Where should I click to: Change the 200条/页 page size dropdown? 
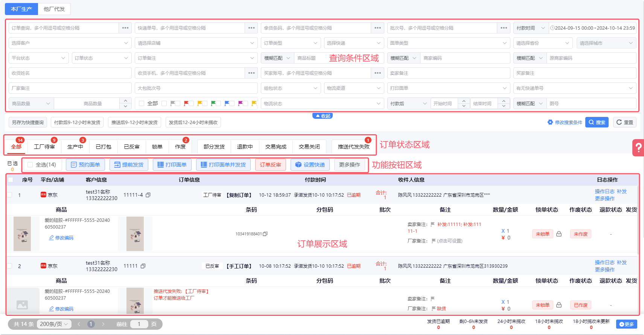coord(54,324)
